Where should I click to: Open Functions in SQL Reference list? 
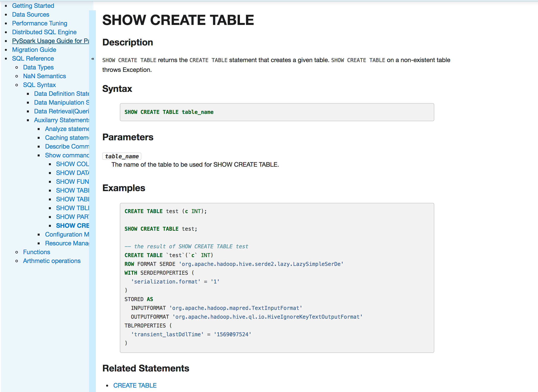coord(36,252)
